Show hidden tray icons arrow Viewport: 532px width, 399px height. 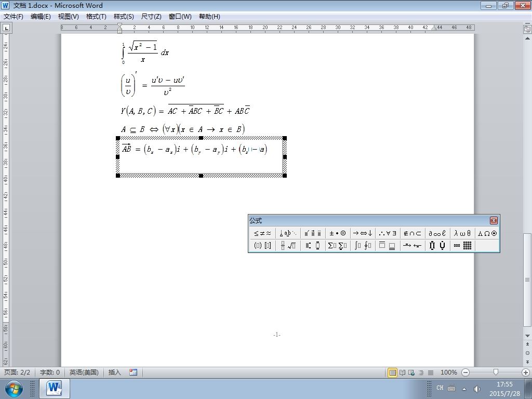coord(464,389)
